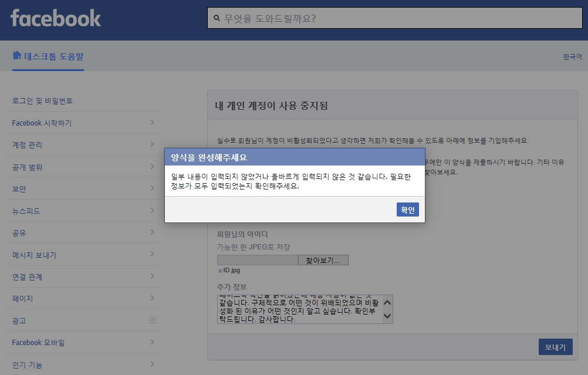Remove the attached ID.jpg file

coord(219,271)
